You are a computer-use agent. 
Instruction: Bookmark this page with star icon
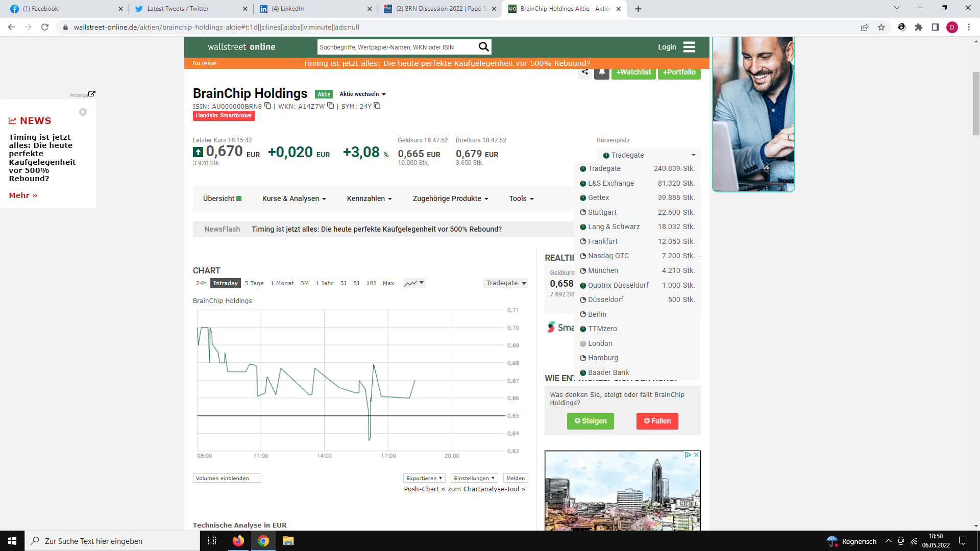click(x=881, y=27)
